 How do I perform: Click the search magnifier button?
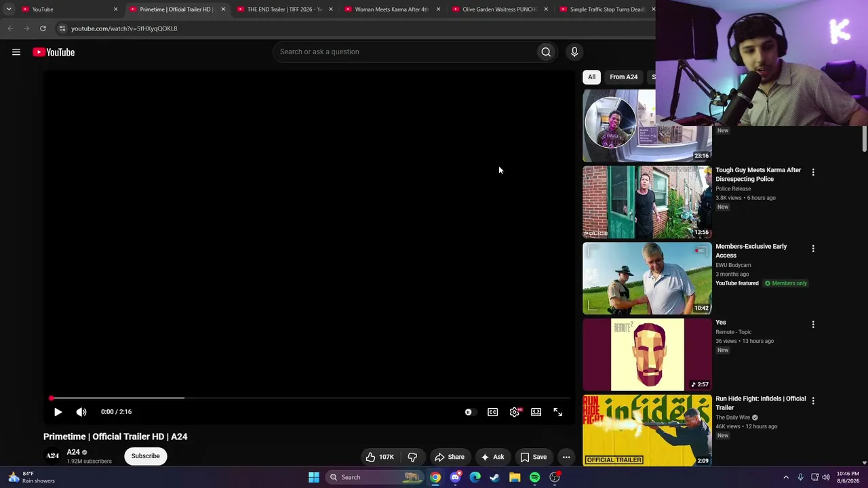pos(546,52)
